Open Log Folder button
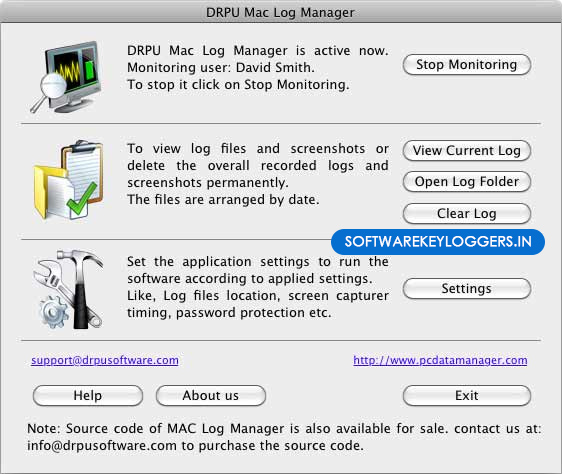 467,182
